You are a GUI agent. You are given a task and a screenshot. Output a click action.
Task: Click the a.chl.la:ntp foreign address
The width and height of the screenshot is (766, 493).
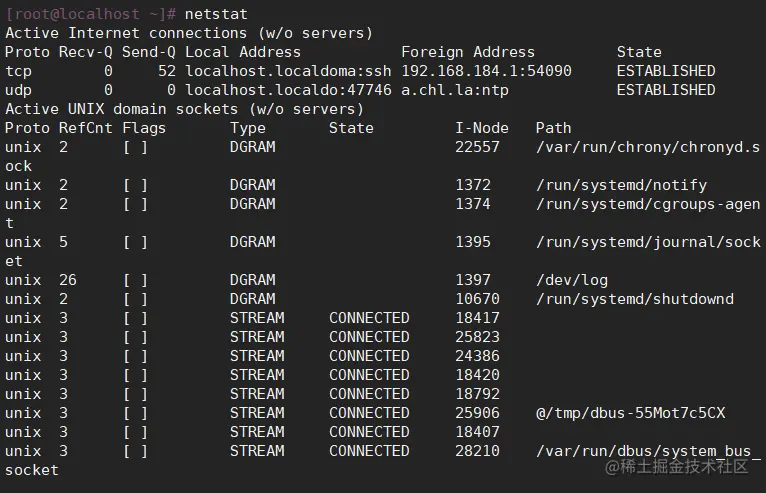click(455, 90)
